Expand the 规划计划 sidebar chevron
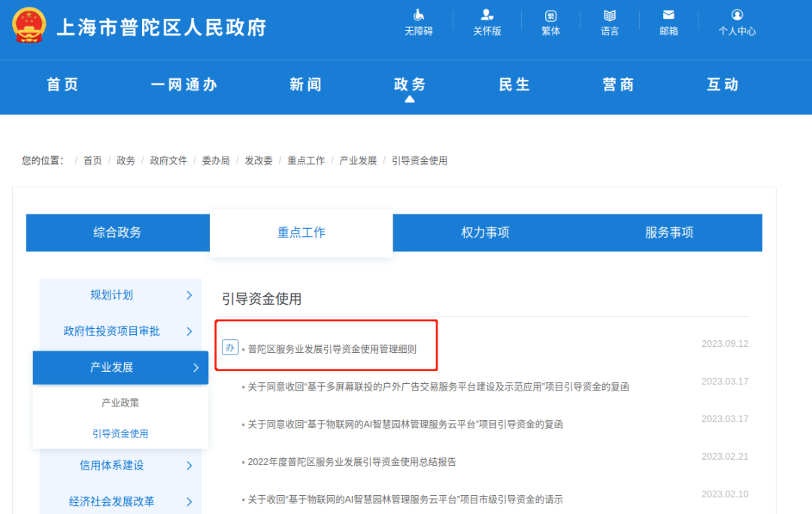 pyautogui.click(x=189, y=296)
